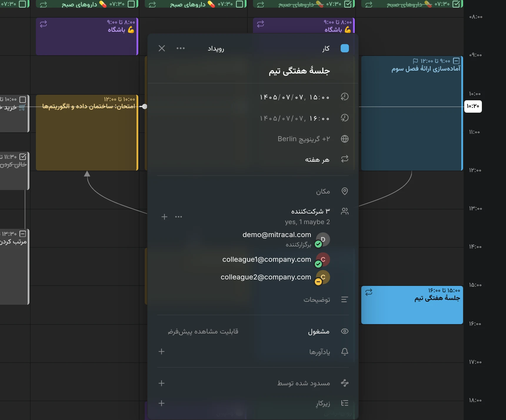This screenshot has height=420, width=506.
Task: Click the participants people icon
Action: (x=344, y=211)
